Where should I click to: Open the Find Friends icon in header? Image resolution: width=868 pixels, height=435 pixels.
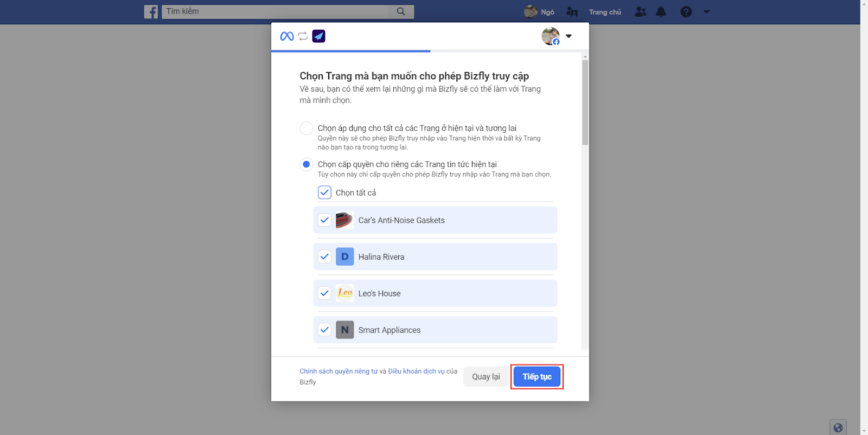(x=572, y=11)
